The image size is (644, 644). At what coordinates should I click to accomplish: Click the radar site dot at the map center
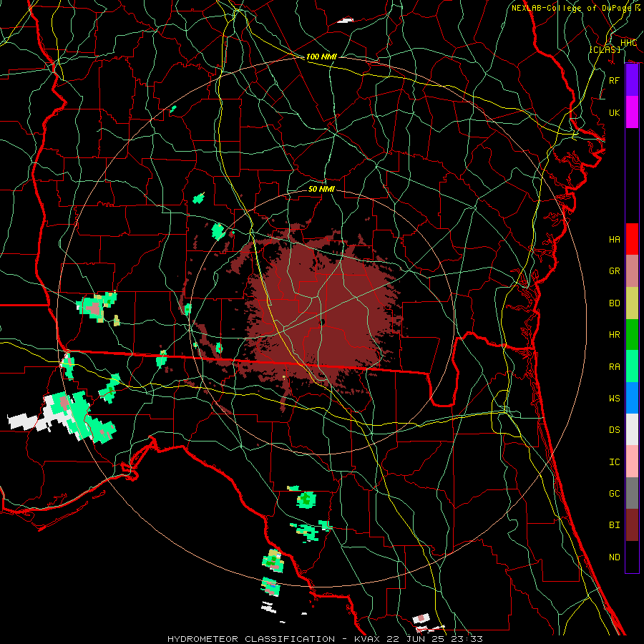click(322, 323)
